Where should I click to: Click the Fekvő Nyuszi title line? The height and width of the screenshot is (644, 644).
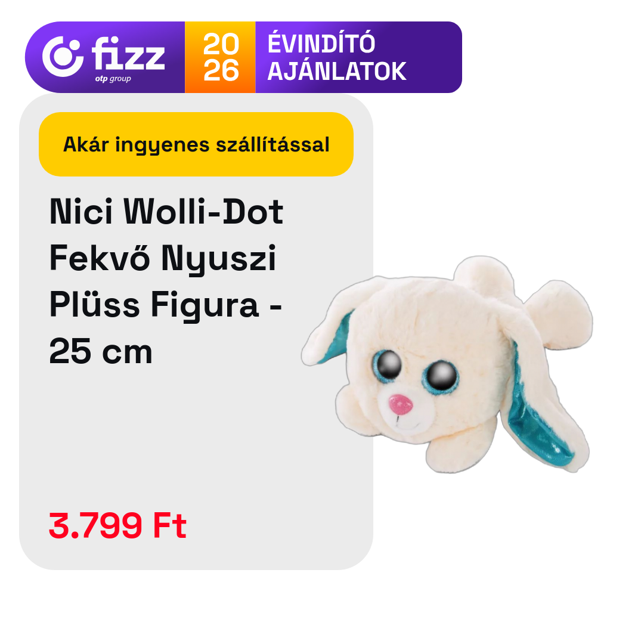pyautogui.click(x=163, y=259)
